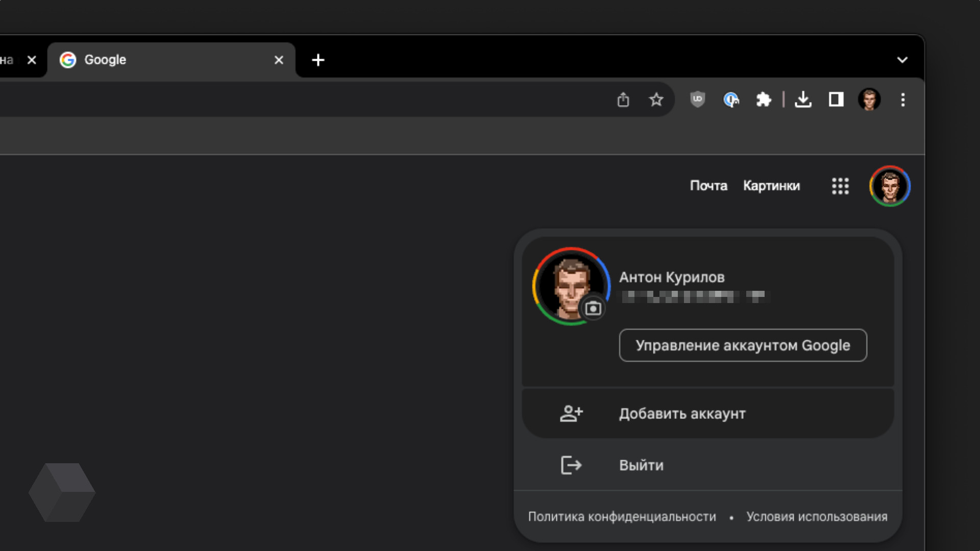Image resolution: width=980 pixels, height=551 pixels.
Task: Open the 1Password extension popup
Action: tap(731, 99)
